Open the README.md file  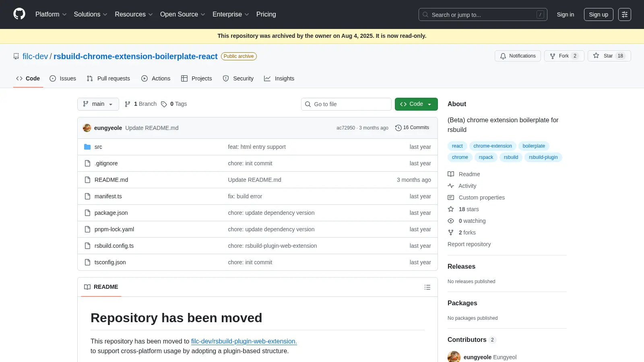pyautogui.click(x=111, y=180)
